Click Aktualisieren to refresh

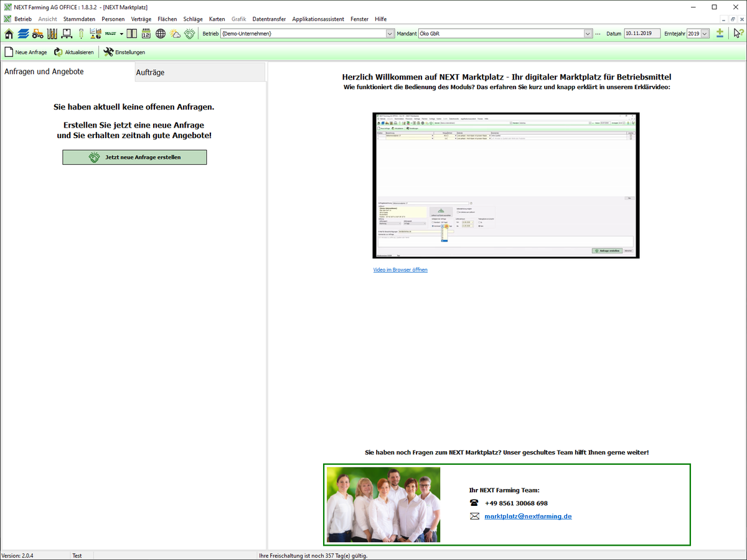pos(73,52)
